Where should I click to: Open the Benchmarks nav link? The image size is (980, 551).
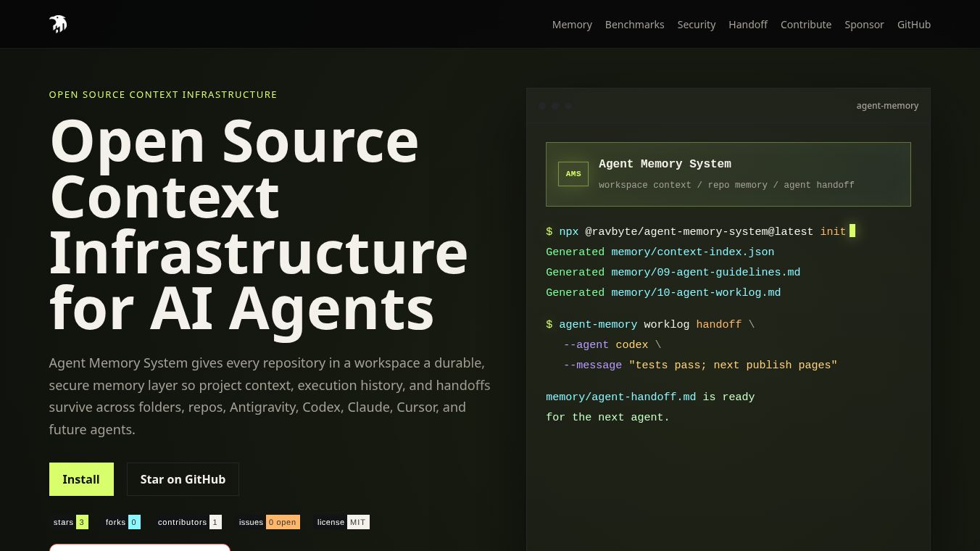point(634,25)
